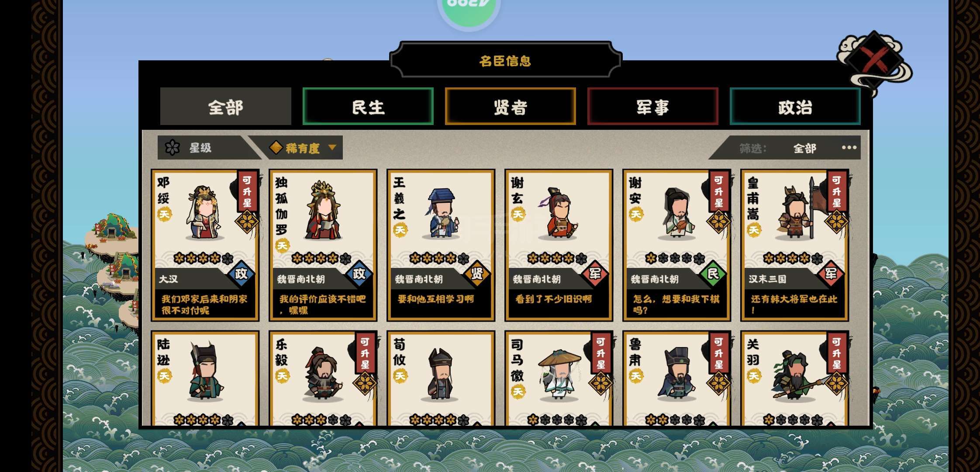Select the 政治 category tab

coord(795,107)
